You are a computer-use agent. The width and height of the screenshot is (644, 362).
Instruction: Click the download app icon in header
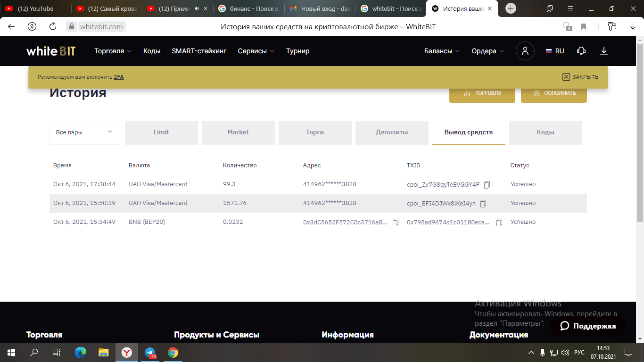click(x=604, y=51)
